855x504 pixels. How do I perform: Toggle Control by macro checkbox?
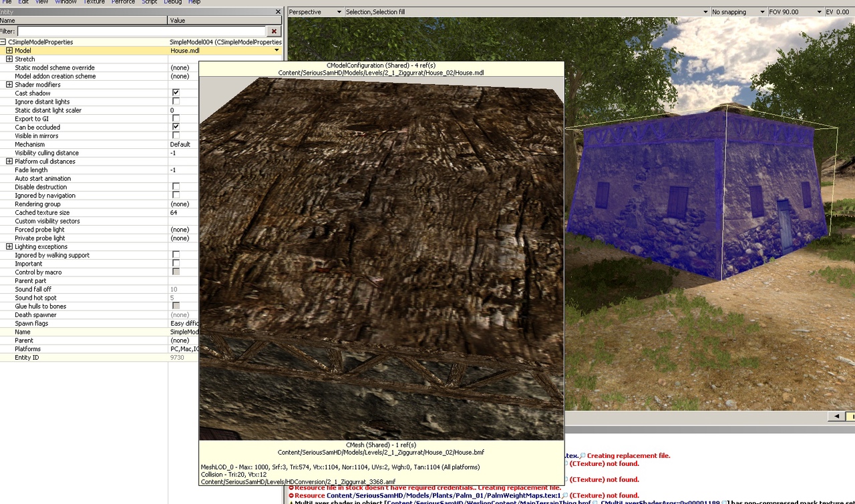click(x=176, y=272)
